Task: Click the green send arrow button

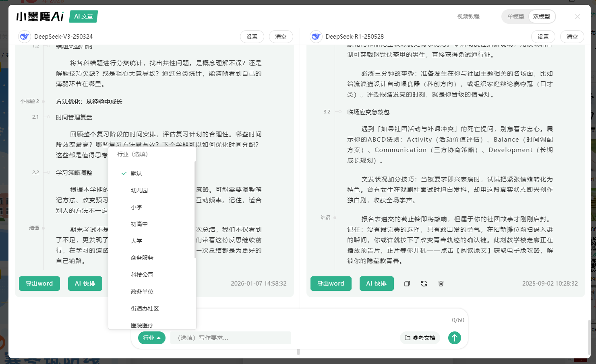Action: click(455, 338)
